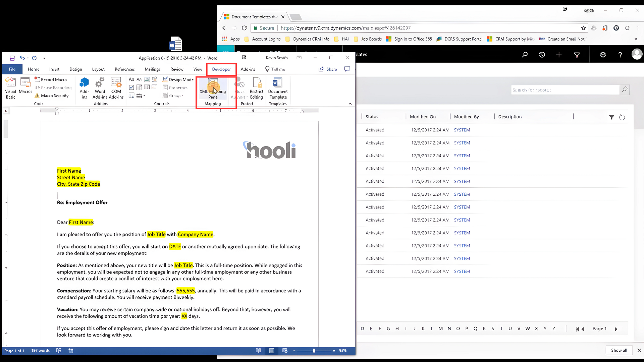This screenshot has height=362, width=644.
Task: Open Ribbon Display Options
Action: [299, 58]
